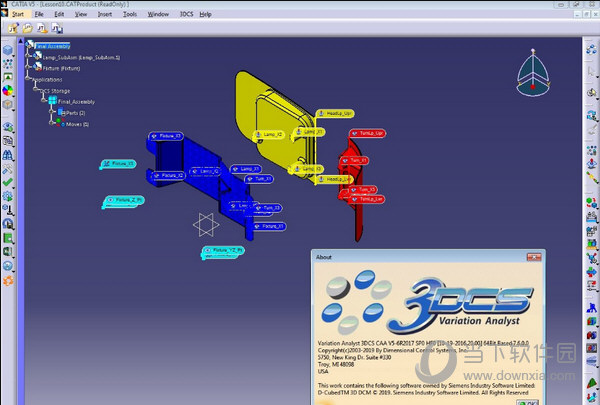
Task: Collapse the Applications node connector
Action: [28, 78]
